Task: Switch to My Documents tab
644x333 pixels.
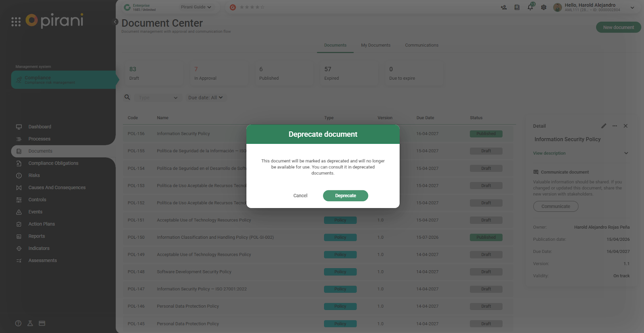Action: tap(376, 45)
